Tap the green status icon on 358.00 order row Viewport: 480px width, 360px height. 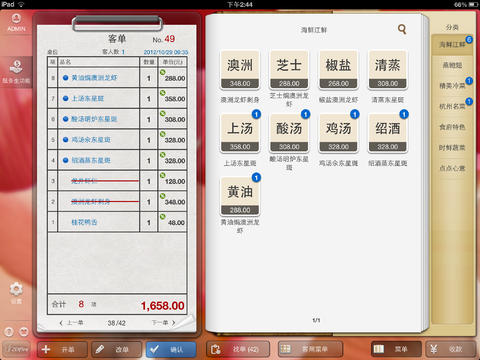163,93
